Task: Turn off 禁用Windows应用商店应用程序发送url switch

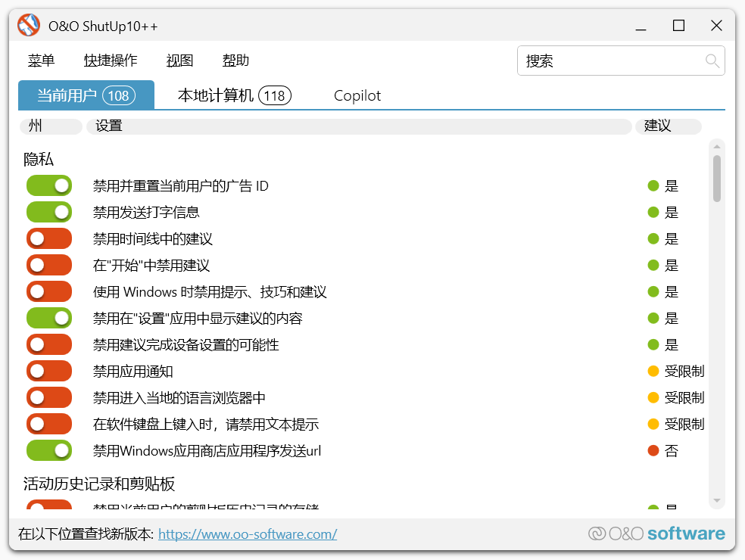Action: (49, 450)
